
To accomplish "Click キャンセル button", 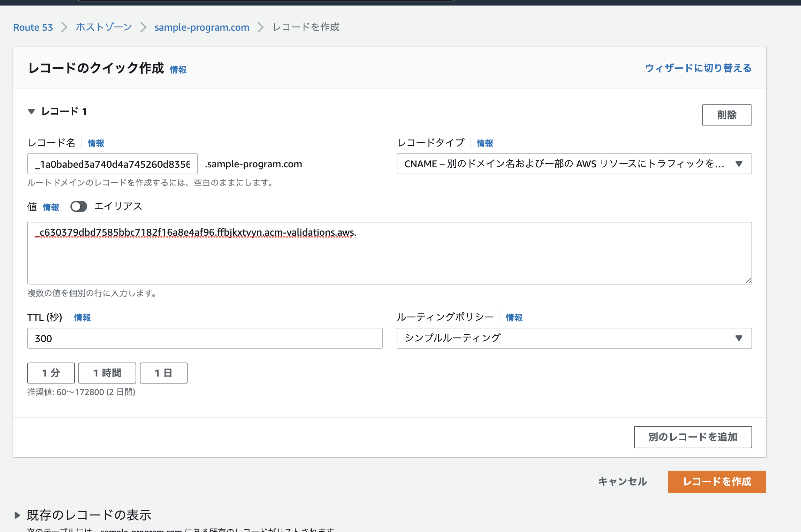I will click(x=623, y=481).
